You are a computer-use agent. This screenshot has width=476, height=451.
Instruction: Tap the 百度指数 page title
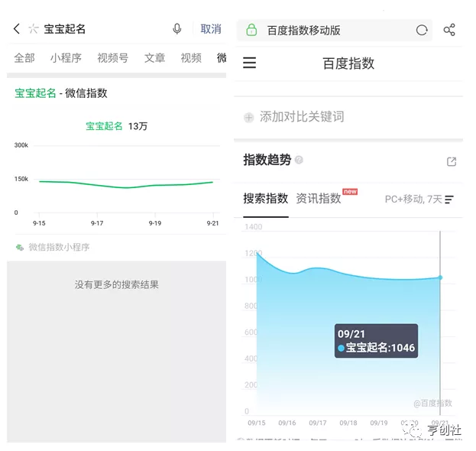(x=348, y=63)
